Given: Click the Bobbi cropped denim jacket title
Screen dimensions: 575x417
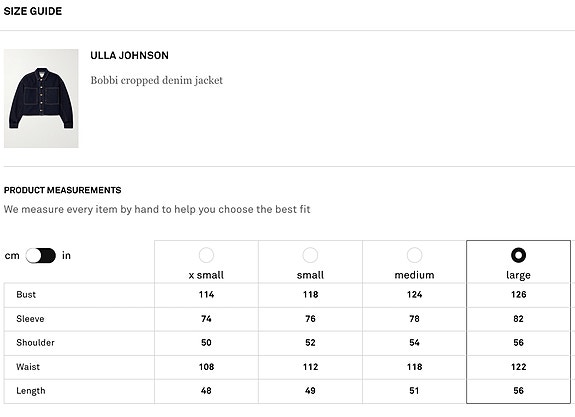Looking at the screenshot, I should 157,80.
